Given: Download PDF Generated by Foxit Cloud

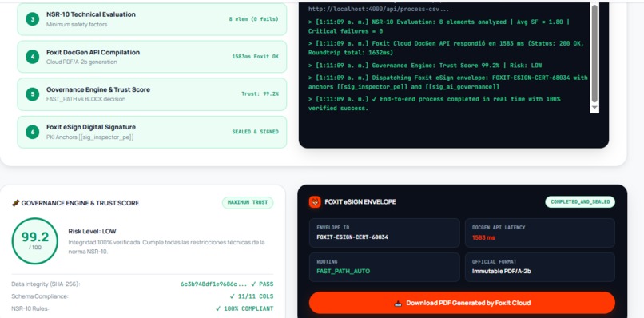Looking at the screenshot, I should [x=462, y=303].
